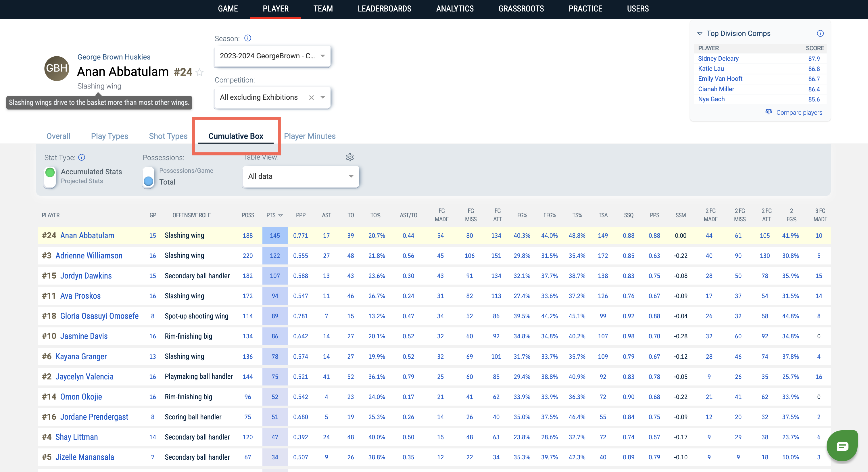Screen dimensions: 868x472
Task: Clear the Competition filter with X
Action: pos(311,97)
